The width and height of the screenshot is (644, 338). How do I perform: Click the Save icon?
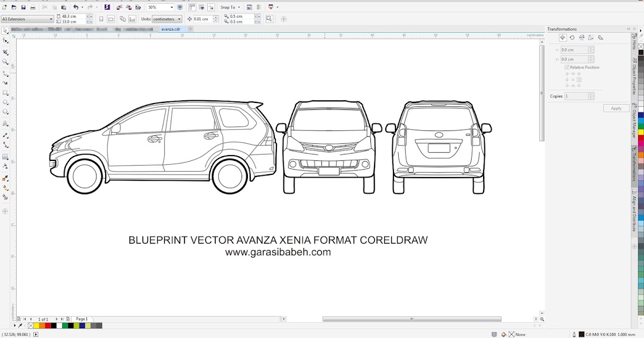tap(23, 8)
